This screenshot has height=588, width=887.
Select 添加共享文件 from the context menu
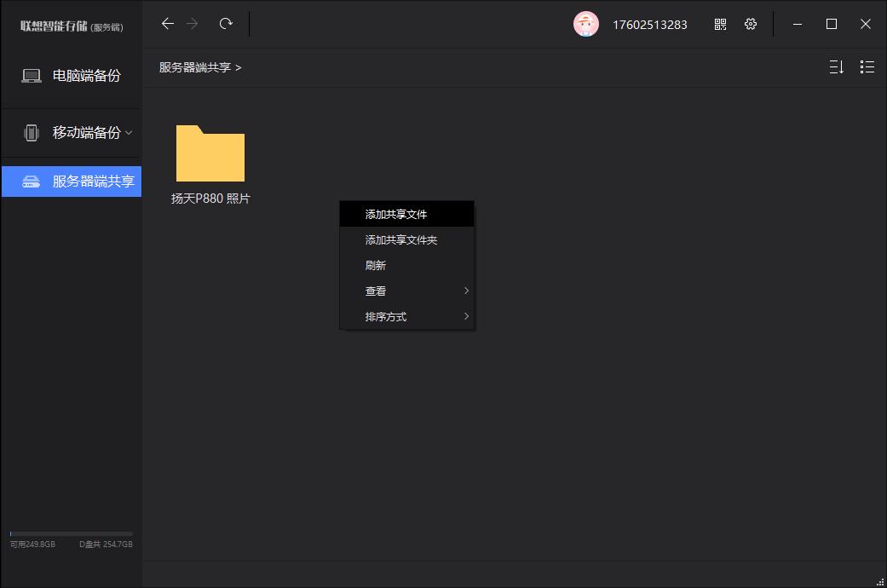pos(397,213)
